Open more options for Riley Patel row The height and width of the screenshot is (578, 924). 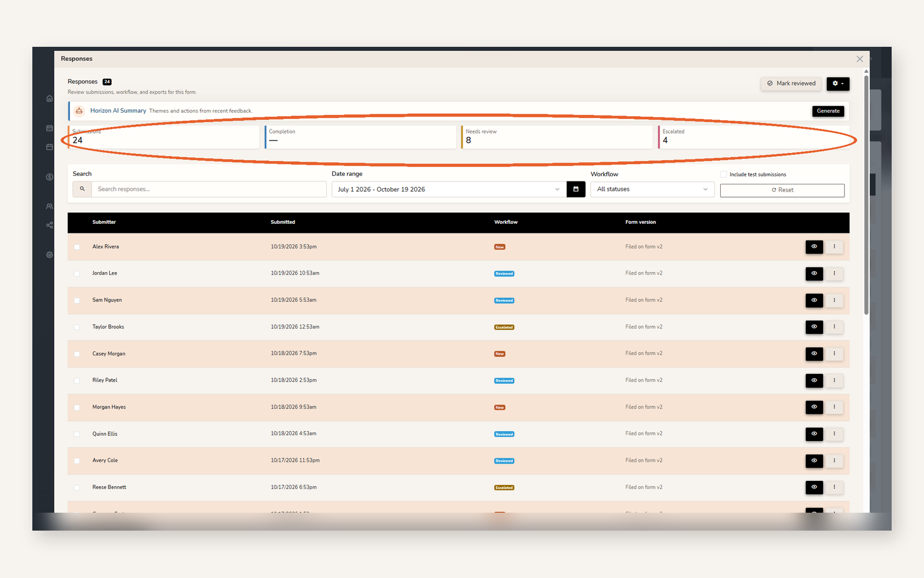click(x=834, y=380)
